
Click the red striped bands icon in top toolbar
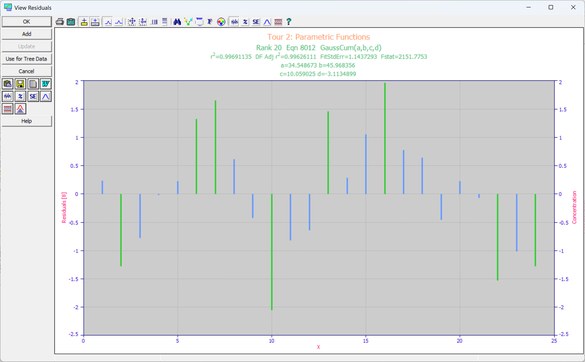coord(278,22)
